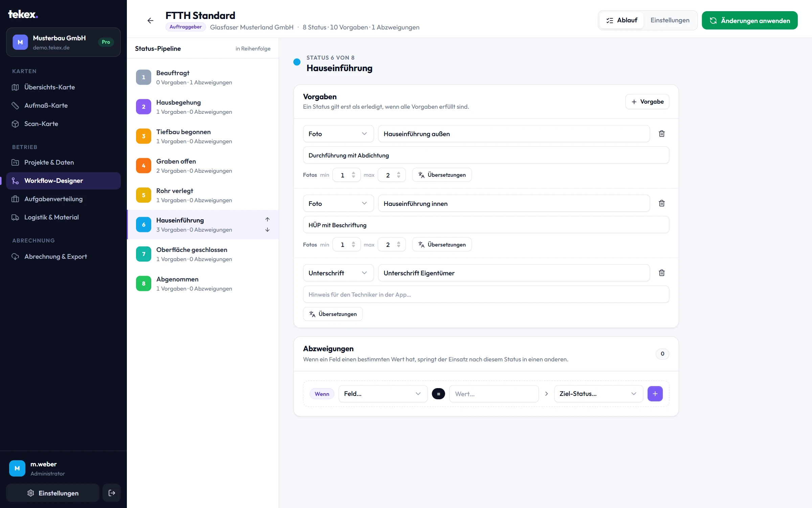Add the Abzweigung with purple plus button
Screen dimensions: 812x508
(655, 394)
